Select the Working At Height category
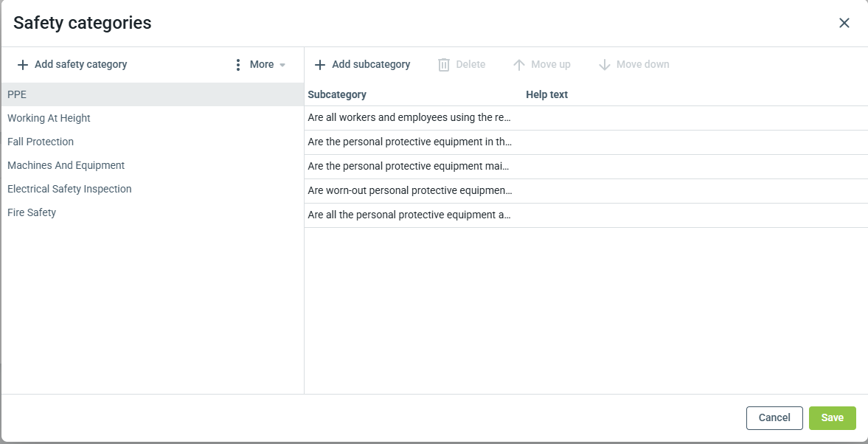868x444 pixels. tap(49, 118)
